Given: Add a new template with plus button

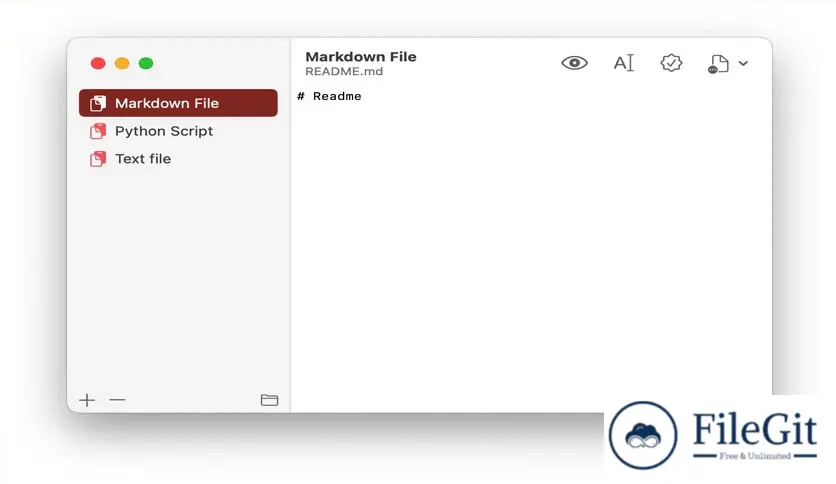Looking at the screenshot, I should pyautogui.click(x=87, y=400).
